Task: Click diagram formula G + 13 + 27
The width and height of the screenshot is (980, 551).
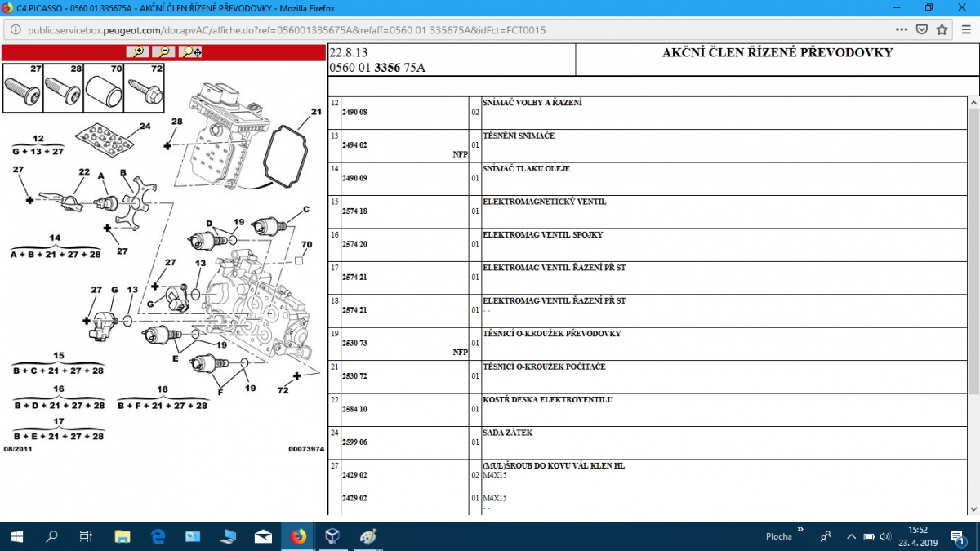Action: click(38, 152)
